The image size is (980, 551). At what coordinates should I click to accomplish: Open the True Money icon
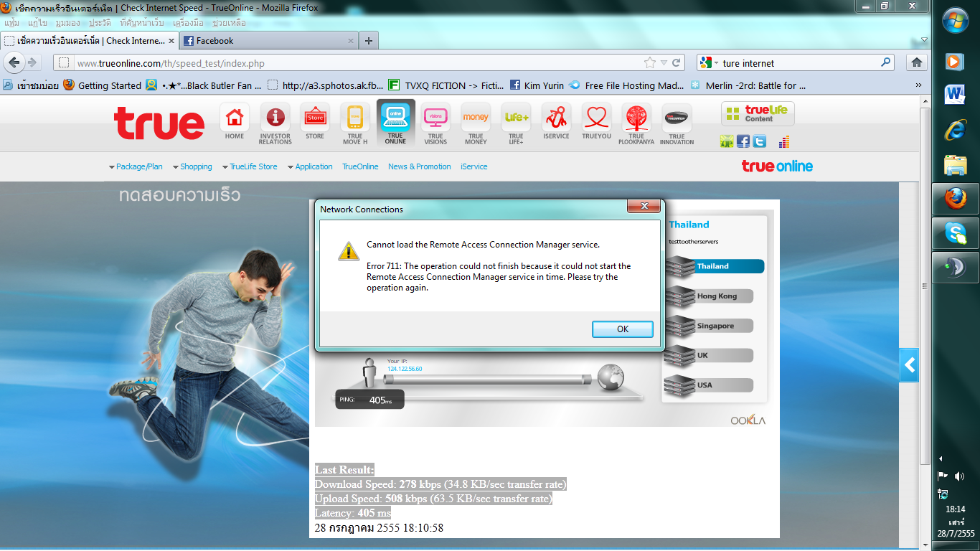(476, 124)
